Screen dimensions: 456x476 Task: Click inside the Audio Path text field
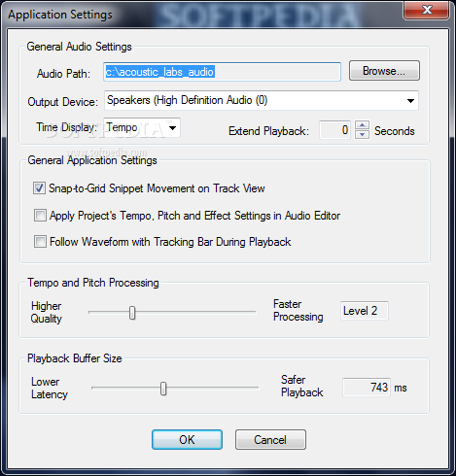click(x=222, y=72)
